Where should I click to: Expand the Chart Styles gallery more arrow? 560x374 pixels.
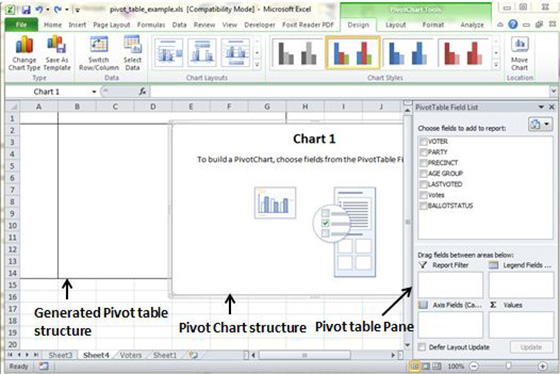tap(496, 65)
